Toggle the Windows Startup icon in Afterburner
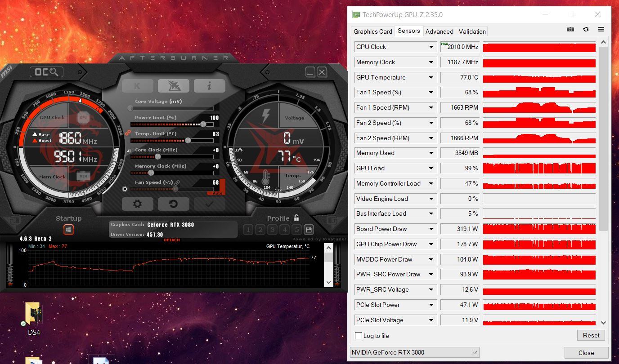This screenshot has width=619, height=364. (x=68, y=230)
